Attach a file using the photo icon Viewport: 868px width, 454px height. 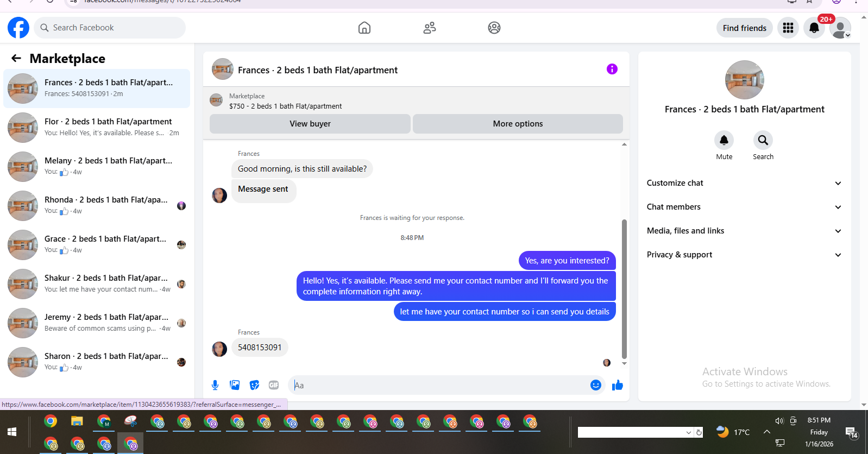coord(235,385)
